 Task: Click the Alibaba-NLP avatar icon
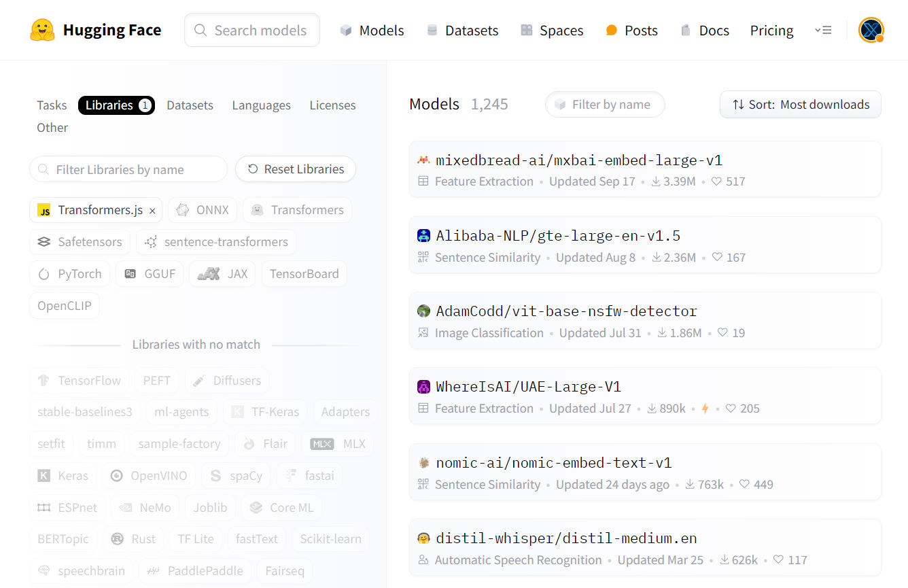(x=423, y=236)
